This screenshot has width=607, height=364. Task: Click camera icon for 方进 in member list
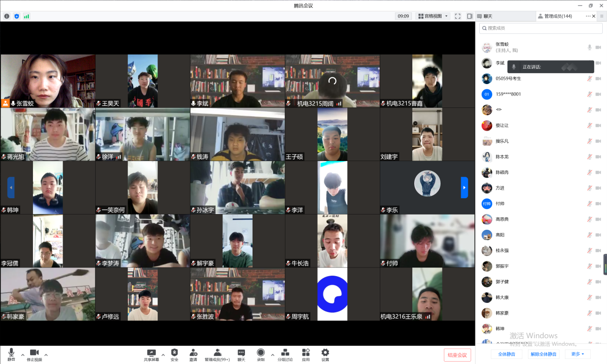(598, 188)
